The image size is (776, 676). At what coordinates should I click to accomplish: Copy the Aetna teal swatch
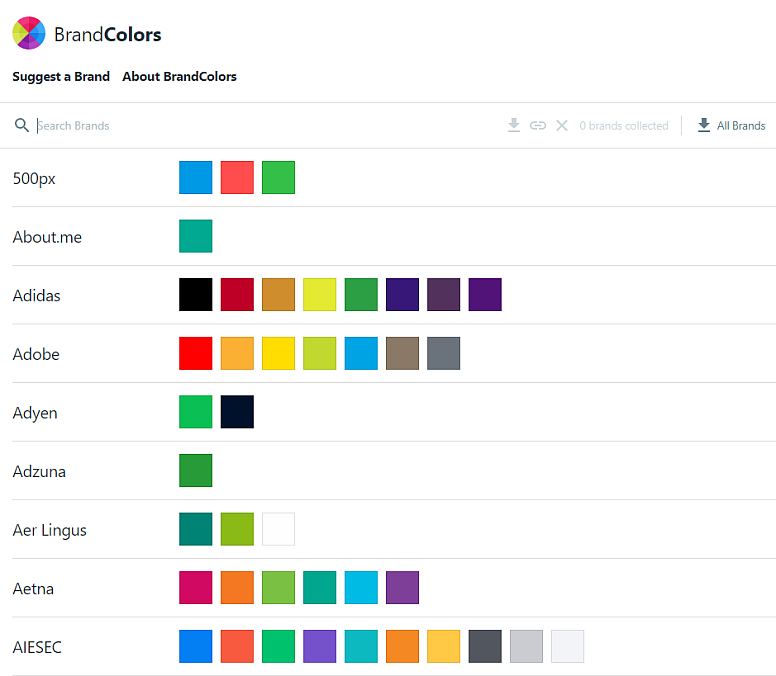pos(320,587)
